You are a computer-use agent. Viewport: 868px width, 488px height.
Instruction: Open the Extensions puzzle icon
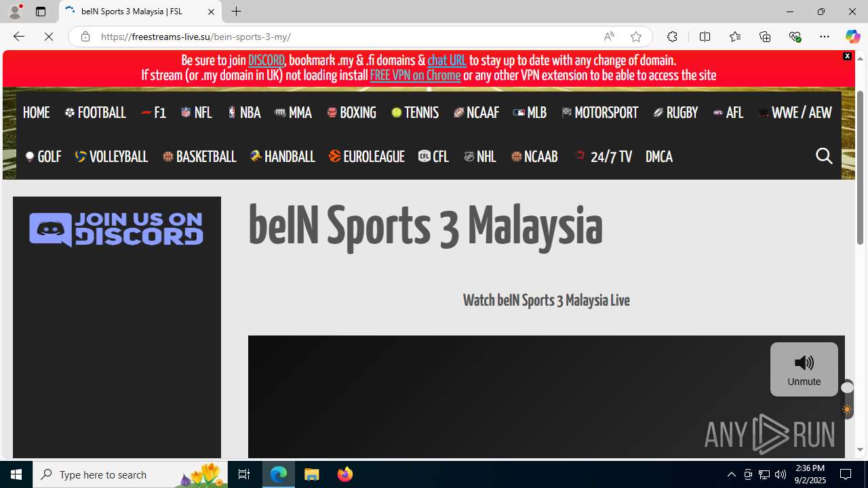[672, 37]
